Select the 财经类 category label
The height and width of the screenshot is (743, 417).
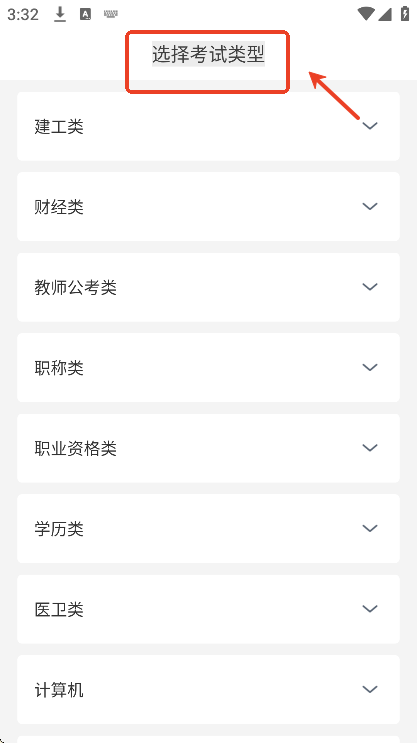pos(59,207)
